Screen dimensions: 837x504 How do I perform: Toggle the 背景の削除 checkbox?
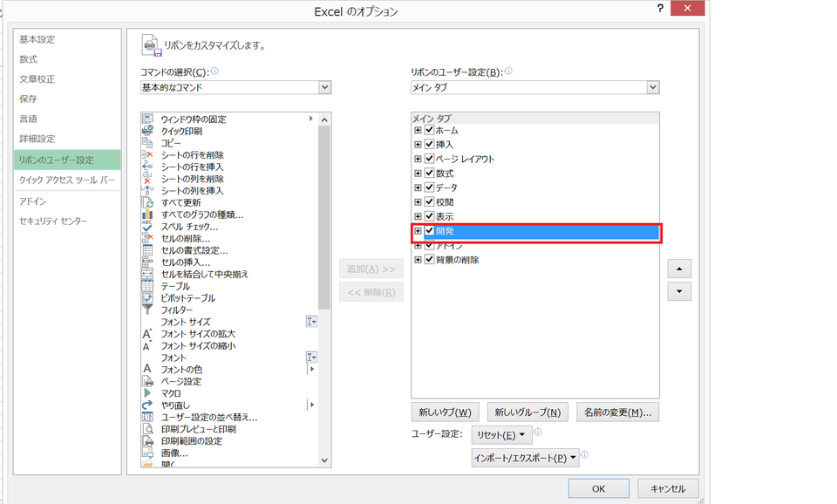click(x=429, y=260)
